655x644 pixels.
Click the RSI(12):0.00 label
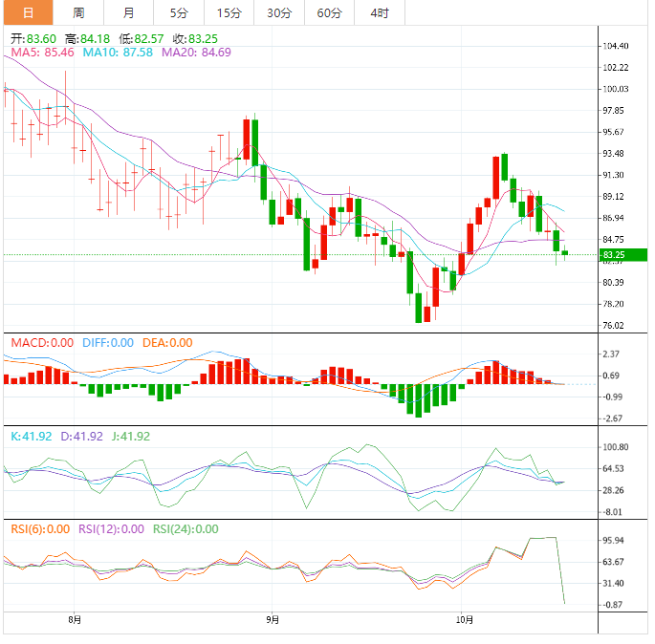pos(111,528)
